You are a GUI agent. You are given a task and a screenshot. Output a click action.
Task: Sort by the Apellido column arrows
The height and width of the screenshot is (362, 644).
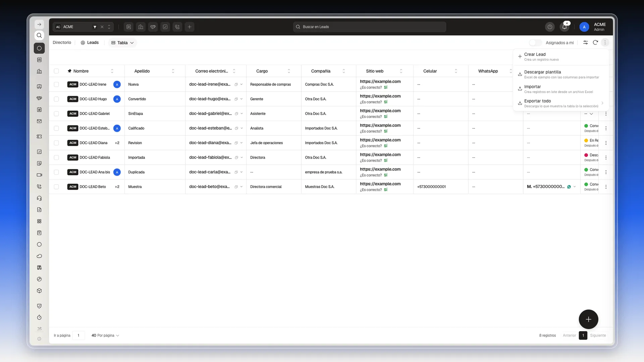click(173, 71)
